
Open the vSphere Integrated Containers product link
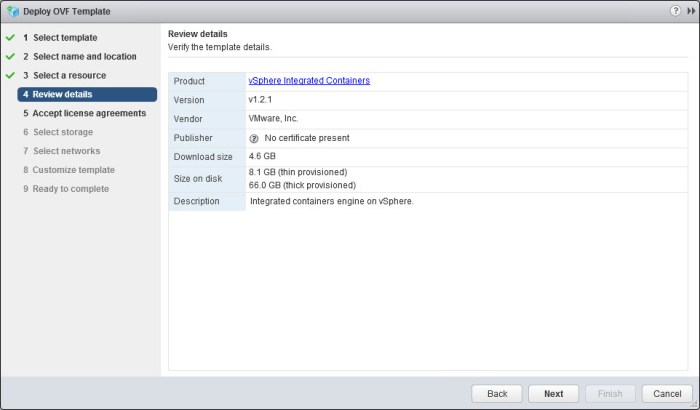[x=309, y=81]
